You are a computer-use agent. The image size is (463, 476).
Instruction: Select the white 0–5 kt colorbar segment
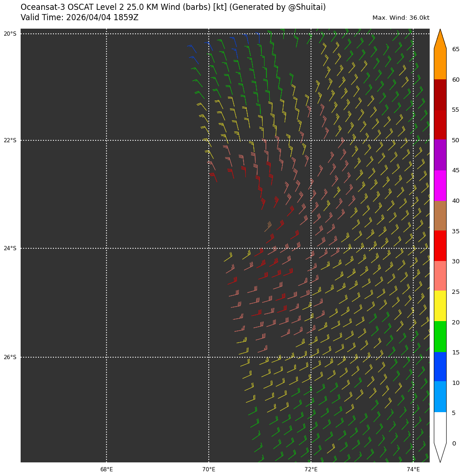[440, 428]
